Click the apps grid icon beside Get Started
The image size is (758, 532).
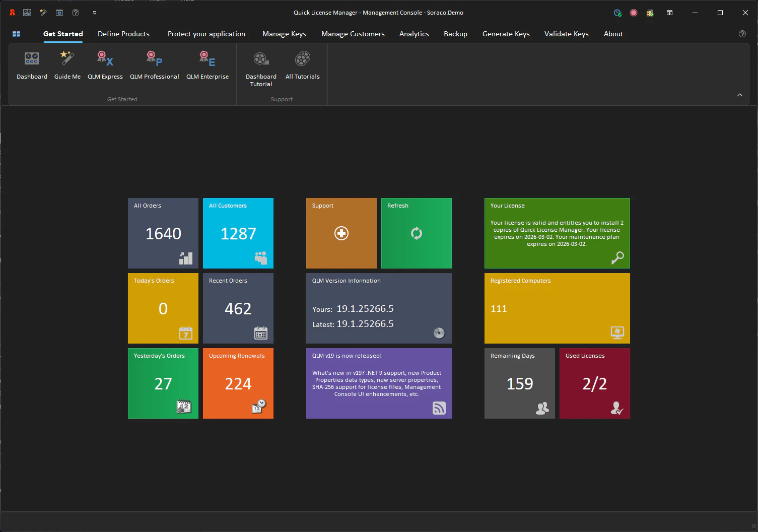point(16,34)
